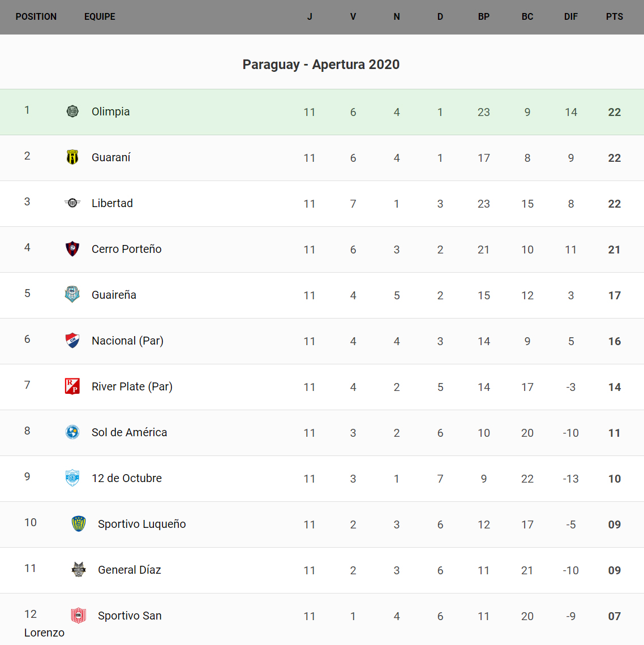
Task: Click the Guaraní team logo
Action: (72, 157)
